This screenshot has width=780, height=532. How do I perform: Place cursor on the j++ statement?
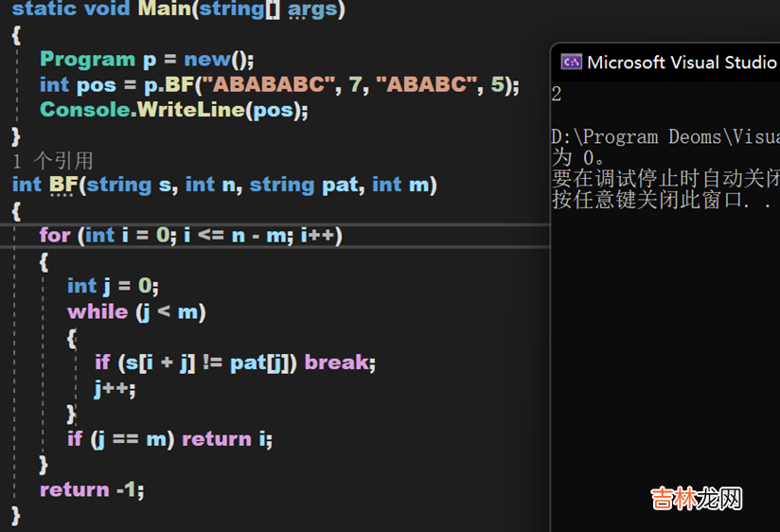(114, 388)
